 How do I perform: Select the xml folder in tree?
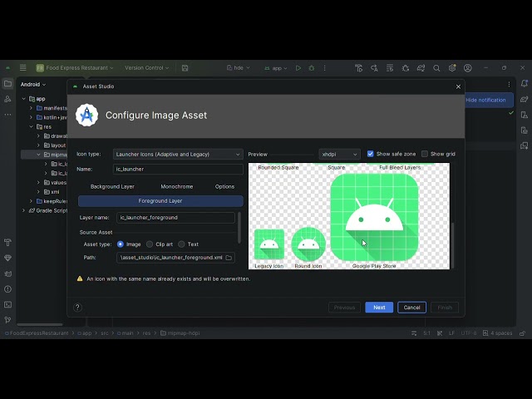coord(52,192)
